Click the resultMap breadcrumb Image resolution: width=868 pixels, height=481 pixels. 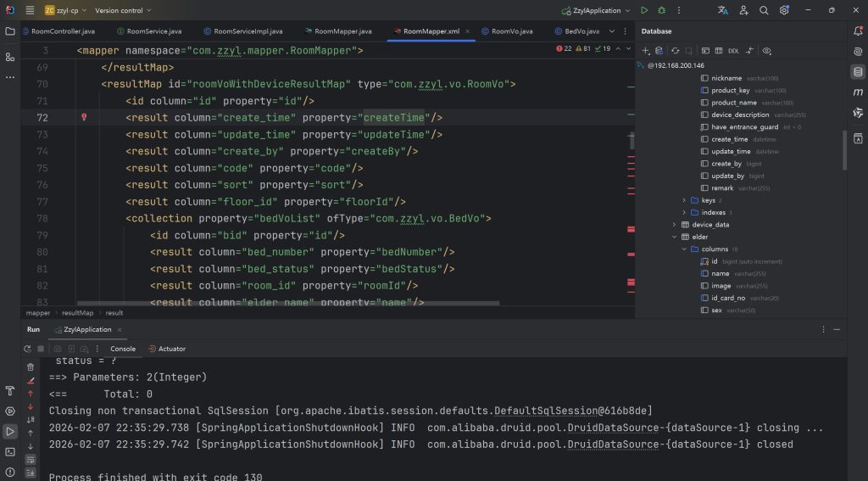coord(77,313)
